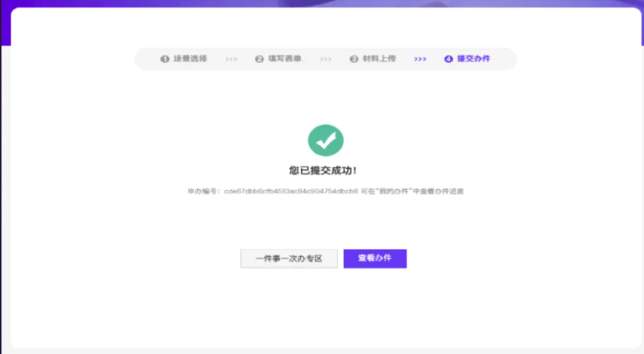644x354 pixels.
Task: Select the 场景选择 step label
Action: click(190, 58)
